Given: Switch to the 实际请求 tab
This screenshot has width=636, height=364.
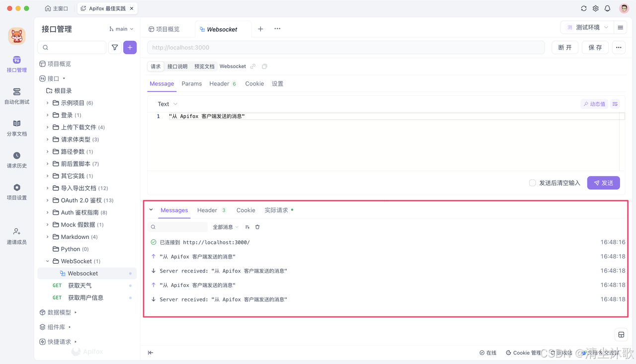Looking at the screenshot, I should (276, 210).
